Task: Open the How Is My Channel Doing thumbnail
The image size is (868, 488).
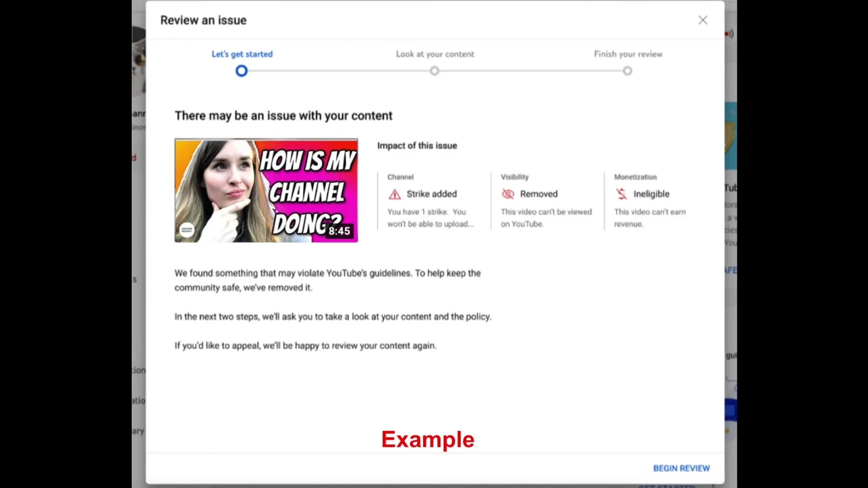Action: [266, 190]
